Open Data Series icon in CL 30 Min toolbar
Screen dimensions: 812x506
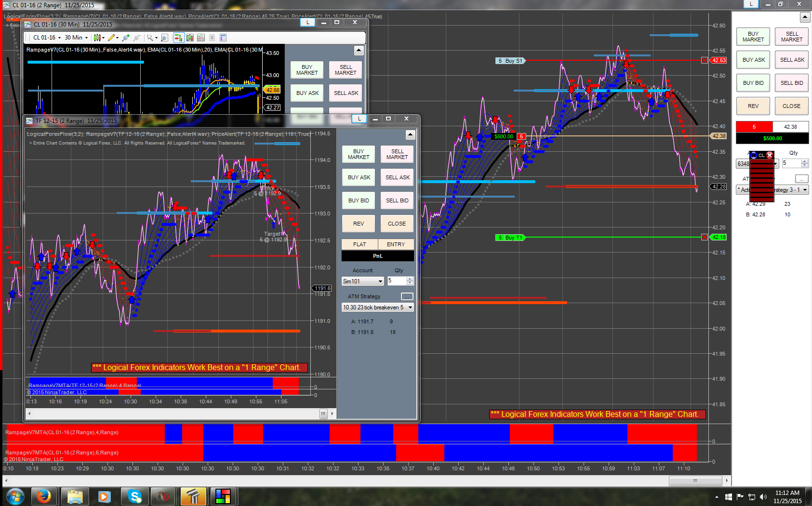click(190, 38)
